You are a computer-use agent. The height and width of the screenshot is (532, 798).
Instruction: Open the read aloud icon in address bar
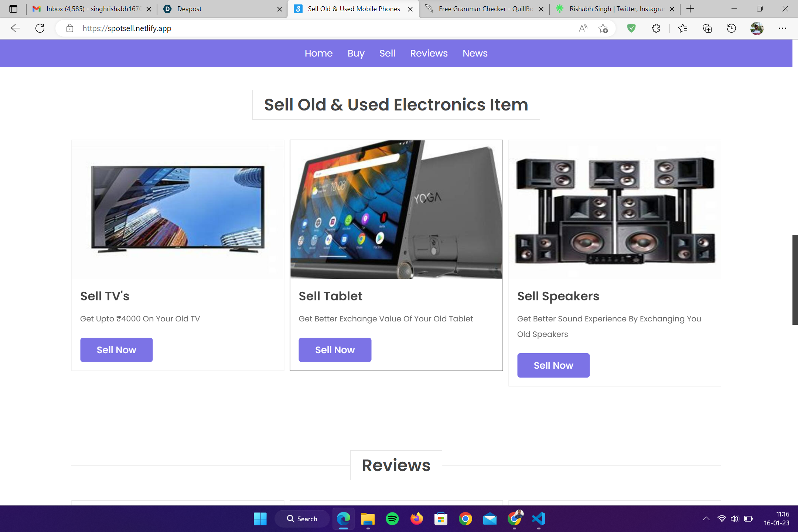pos(583,28)
